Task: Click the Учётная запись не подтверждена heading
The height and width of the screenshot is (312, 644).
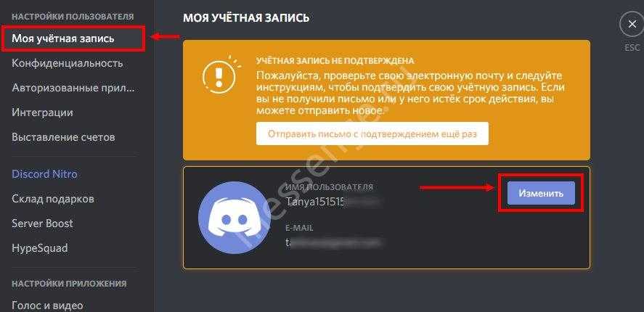Action: [335, 61]
